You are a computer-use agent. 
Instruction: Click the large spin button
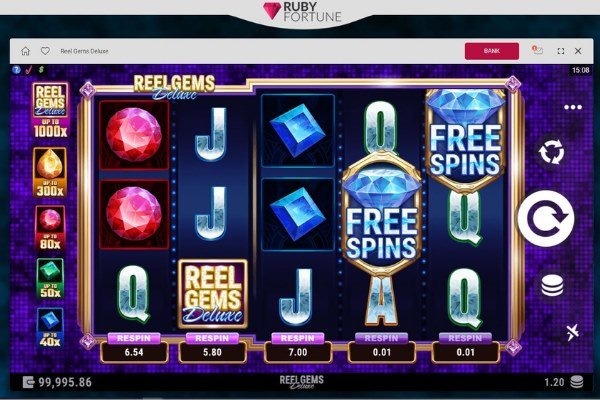click(546, 219)
